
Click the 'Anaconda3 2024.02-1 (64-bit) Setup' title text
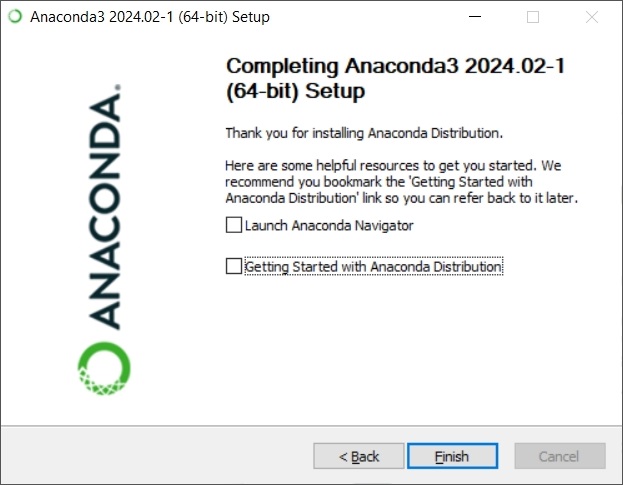click(x=150, y=17)
